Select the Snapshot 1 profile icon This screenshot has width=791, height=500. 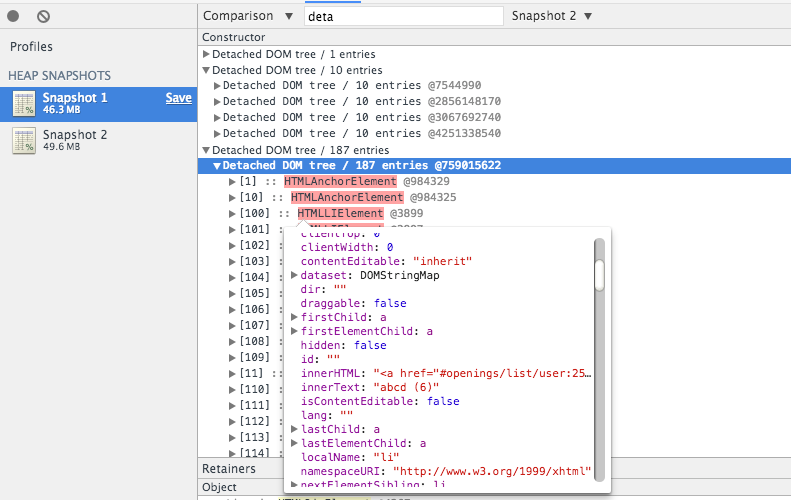24,103
